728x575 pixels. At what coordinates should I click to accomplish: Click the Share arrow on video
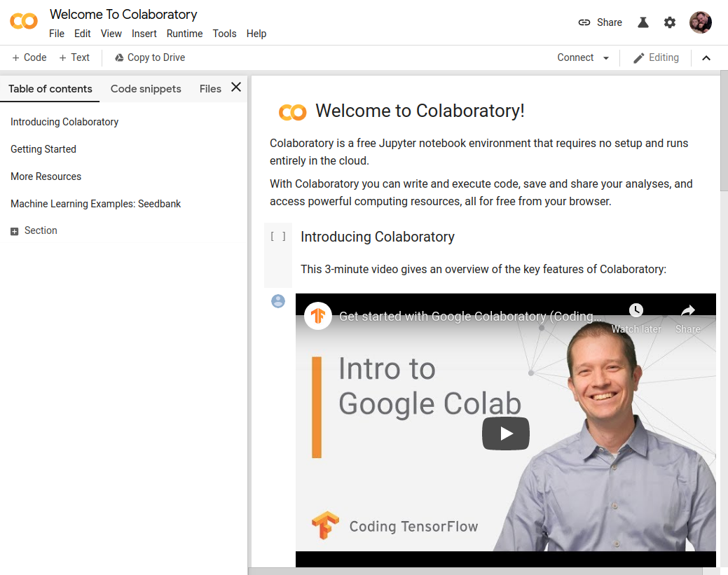click(x=687, y=311)
